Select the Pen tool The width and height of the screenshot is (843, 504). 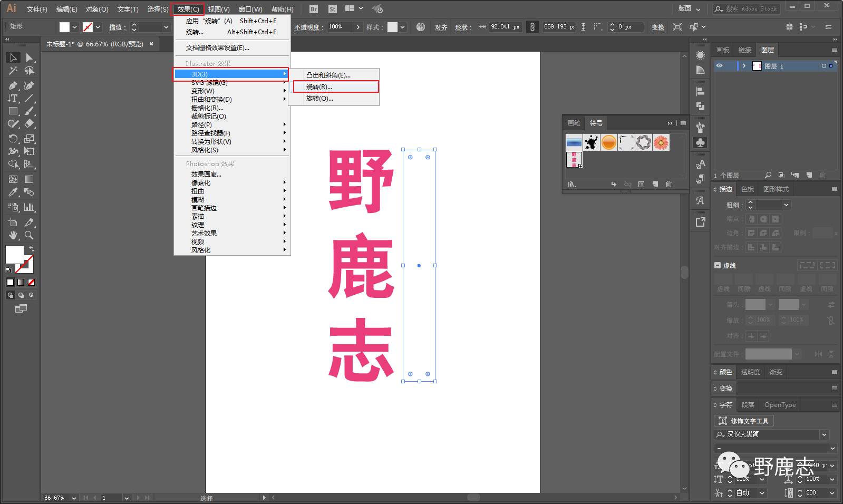pyautogui.click(x=13, y=85)
